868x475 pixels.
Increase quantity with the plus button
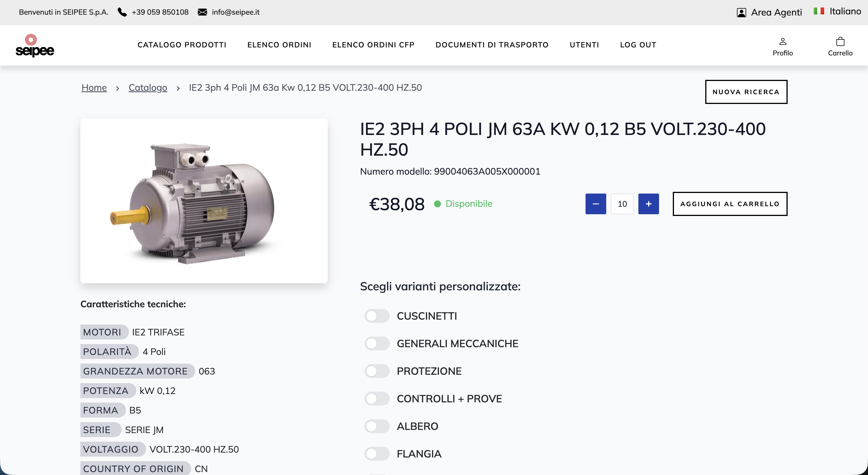pos(648,204)
